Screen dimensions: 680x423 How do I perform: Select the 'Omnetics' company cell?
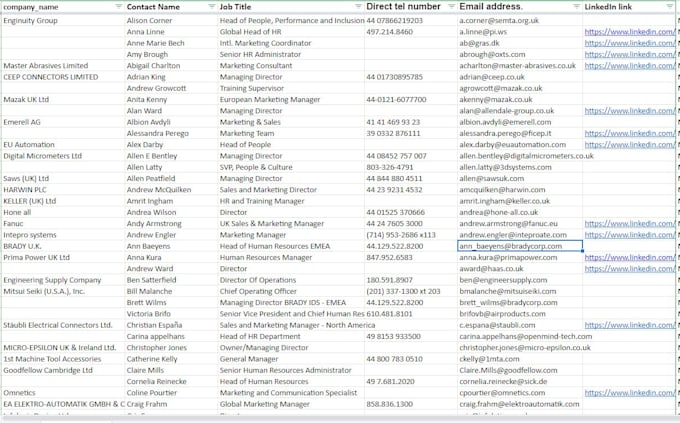pos(62,393)
